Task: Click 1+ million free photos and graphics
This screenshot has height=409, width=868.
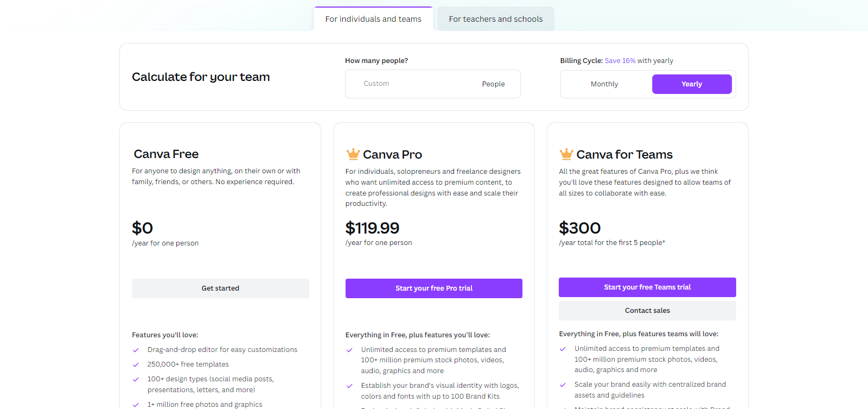Action: pos(205,405)
